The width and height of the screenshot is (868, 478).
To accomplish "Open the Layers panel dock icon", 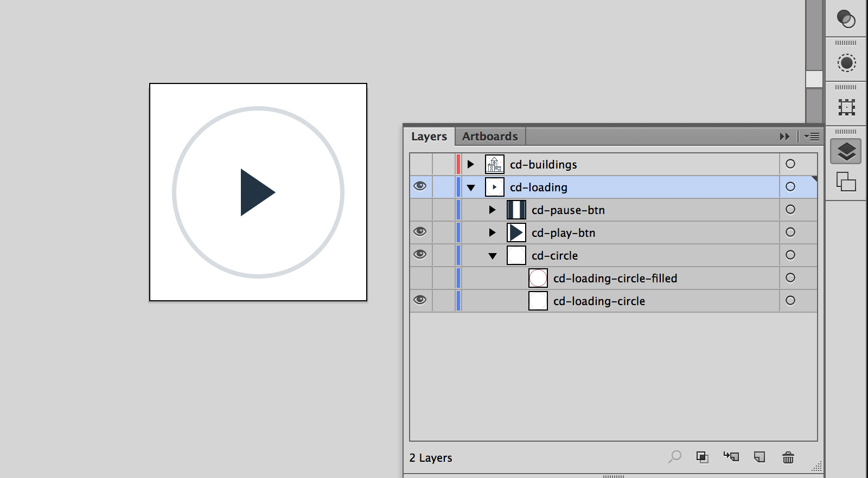I will click(x=846, y=151).
